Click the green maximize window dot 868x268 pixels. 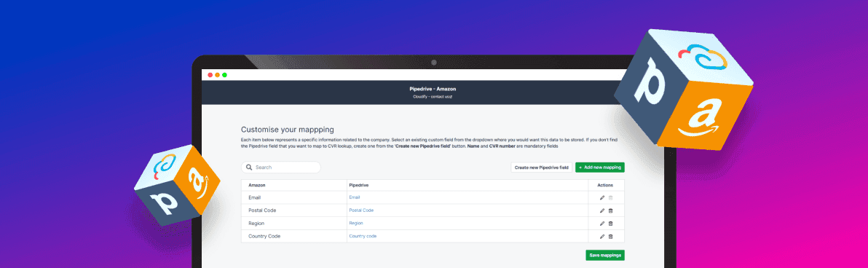point(225,75)
